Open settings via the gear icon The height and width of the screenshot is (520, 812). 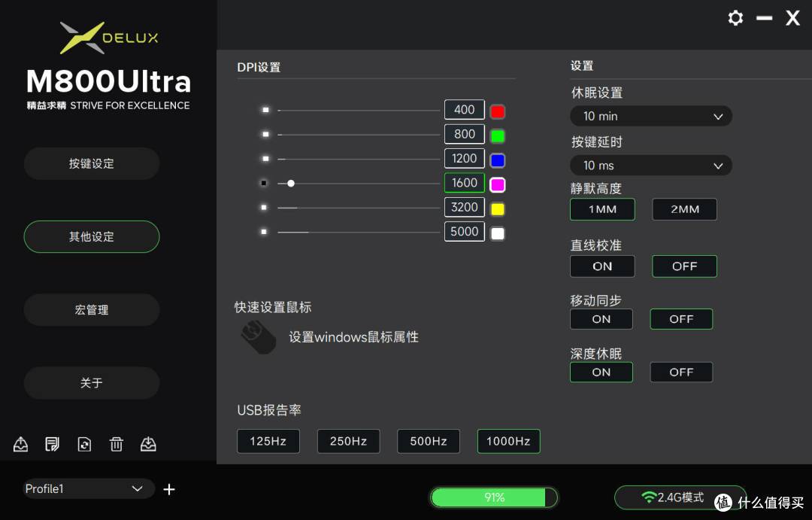[735, 18]
